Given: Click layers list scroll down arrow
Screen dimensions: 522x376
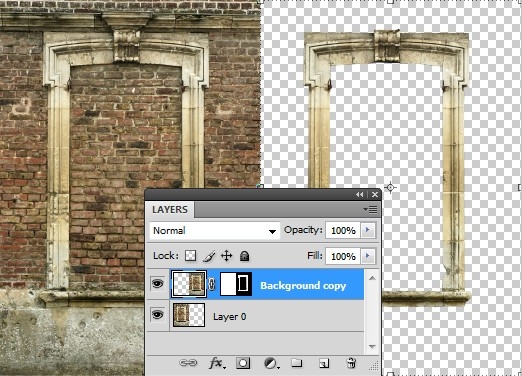Looking at the screenshot, I should coord(372,347).
